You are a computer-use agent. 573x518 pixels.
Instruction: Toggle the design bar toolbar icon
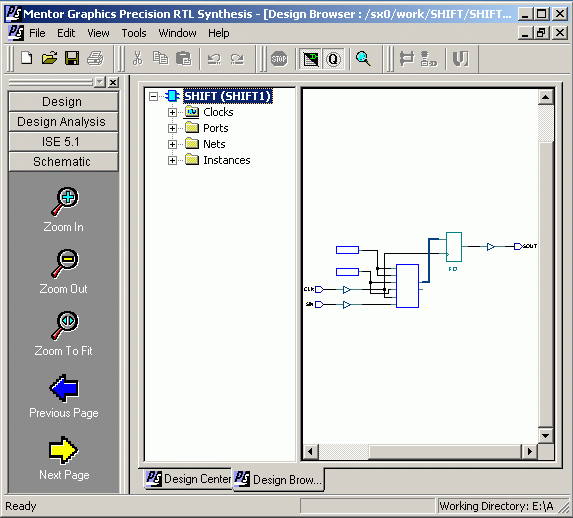tap(311, 59)
